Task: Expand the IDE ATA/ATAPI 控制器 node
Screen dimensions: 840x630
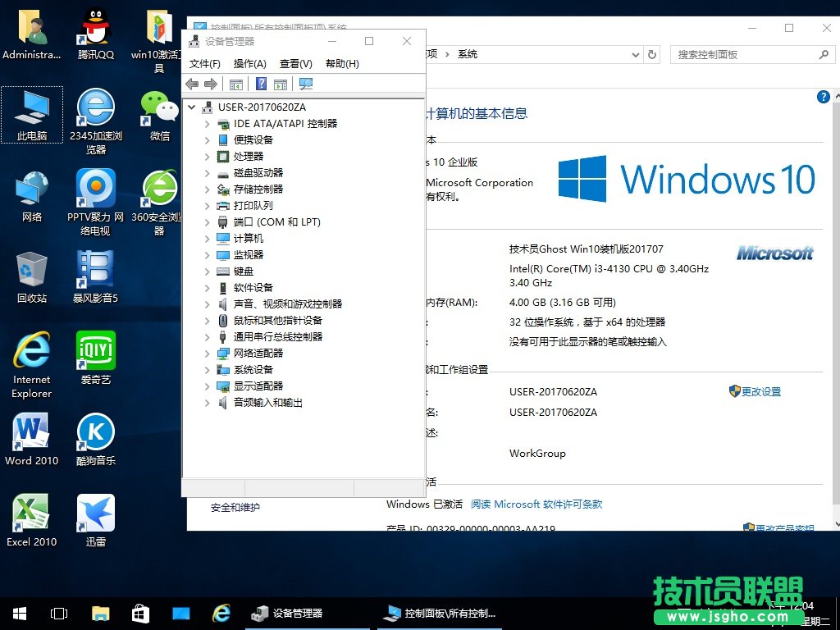Action: tap(208, 124)
